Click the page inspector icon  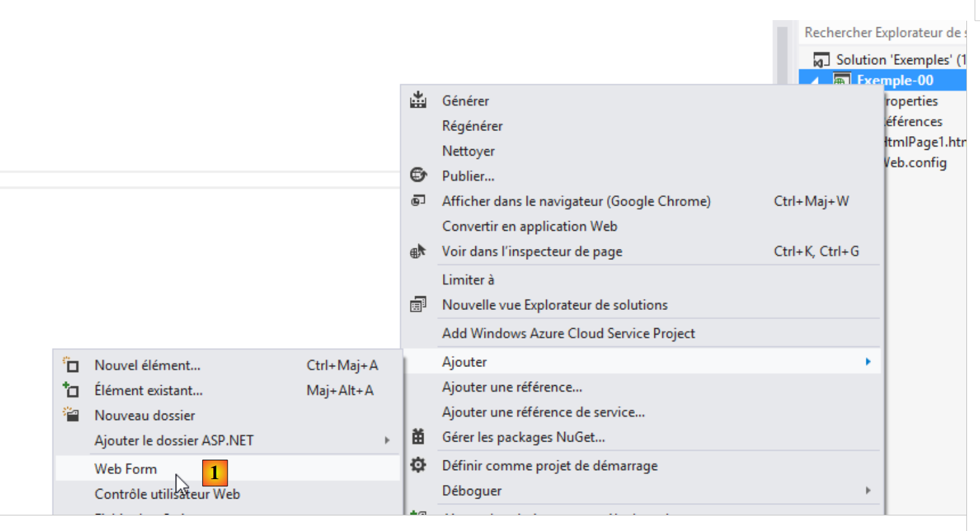pyautogui.click(x=418, y=251)
